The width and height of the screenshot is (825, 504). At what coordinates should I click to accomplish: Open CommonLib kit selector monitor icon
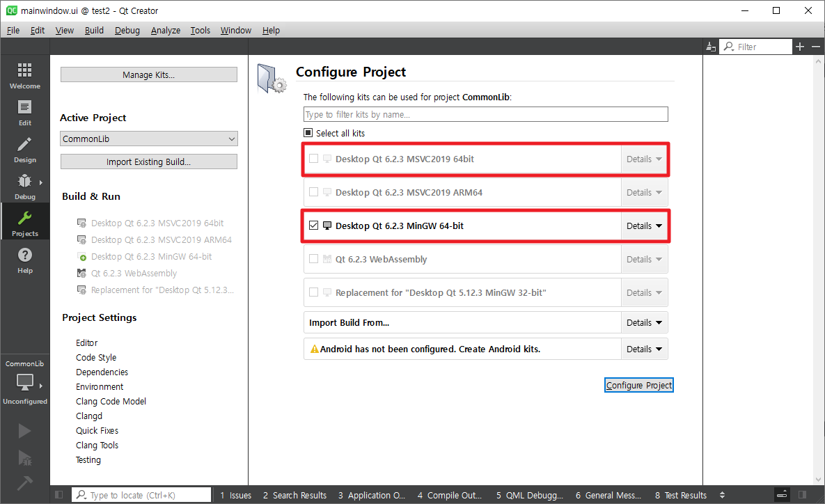[x=25, y=382]
